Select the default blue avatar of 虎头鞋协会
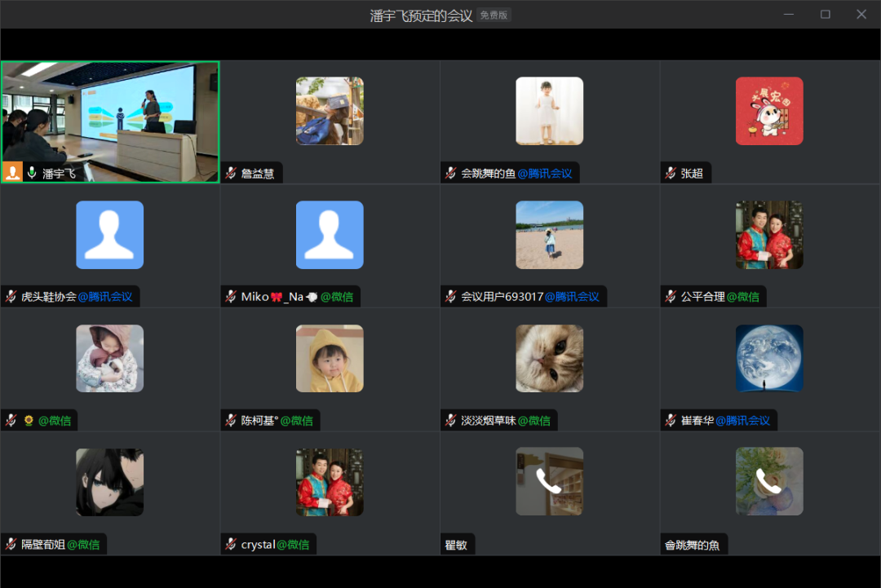This screenshot has height=588, width=881. (x=109, y=235)
